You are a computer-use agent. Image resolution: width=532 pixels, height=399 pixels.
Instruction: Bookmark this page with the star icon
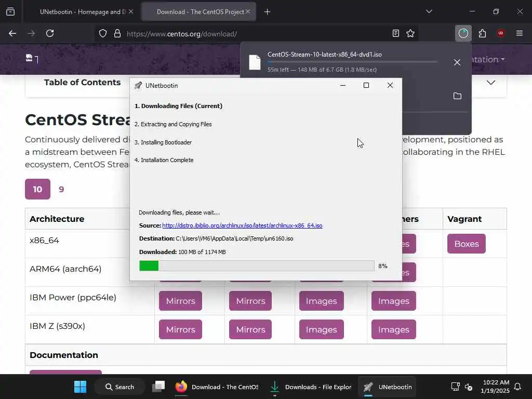pos(410,33)
